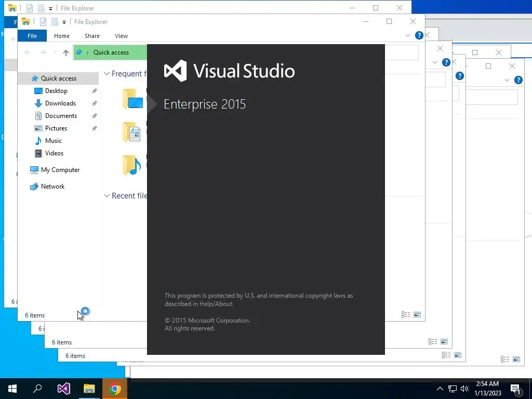The image size is (532, 399).
Task: Select My Computer in navigation pane
Action: point(60,170)
